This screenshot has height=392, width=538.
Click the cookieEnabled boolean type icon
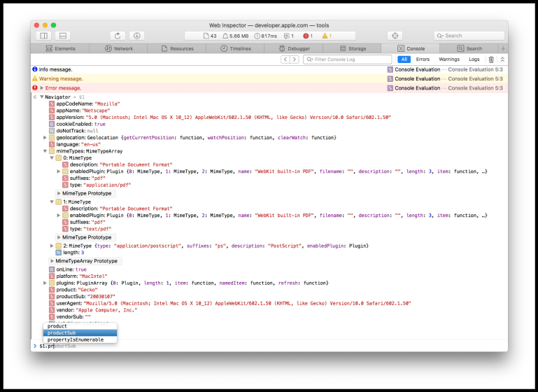pos(52,124)
